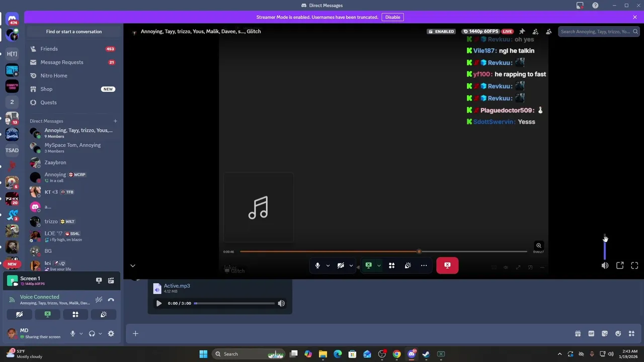Open the GIF picker in the message bar
The width and height of the screenshot is (644, 362).
(591, 333)
